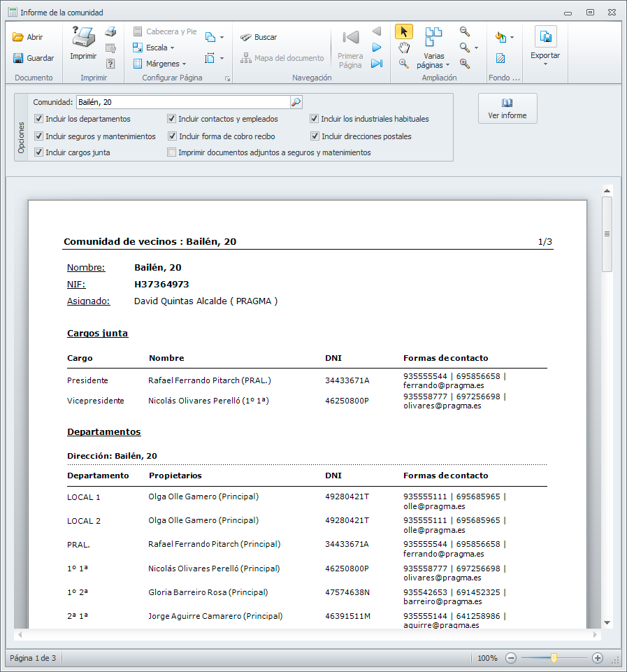
Task: Click the Departamentos heading
Action: [x=104, y=431]
